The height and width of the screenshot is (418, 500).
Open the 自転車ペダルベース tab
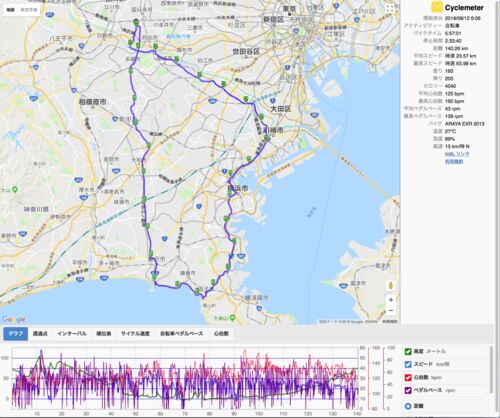tap(181, 334)
